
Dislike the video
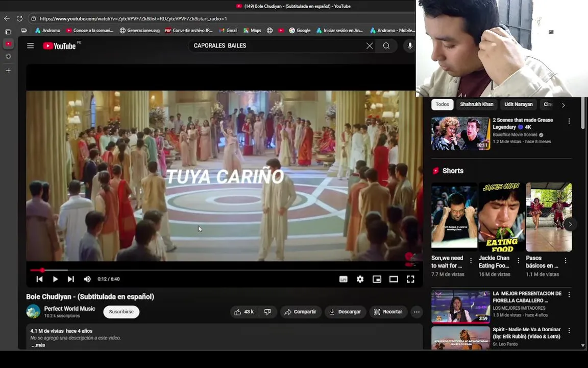pyautogui.click(x=267, y=312)
